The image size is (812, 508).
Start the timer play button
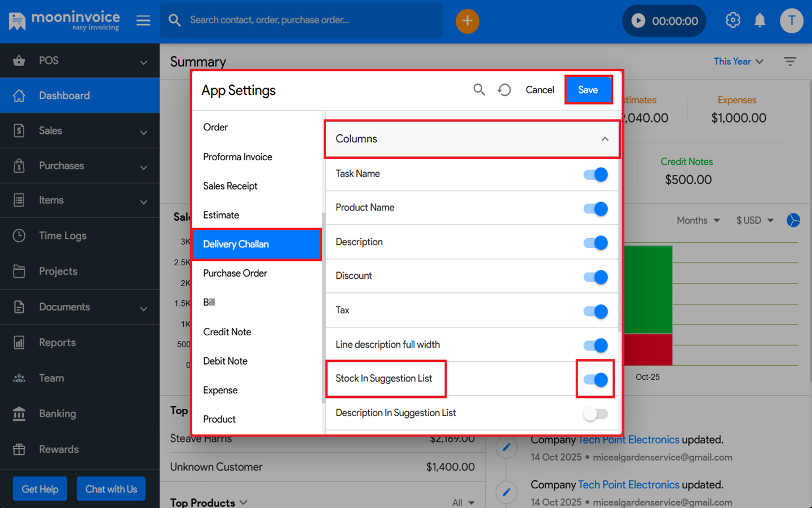click(638, 21)
